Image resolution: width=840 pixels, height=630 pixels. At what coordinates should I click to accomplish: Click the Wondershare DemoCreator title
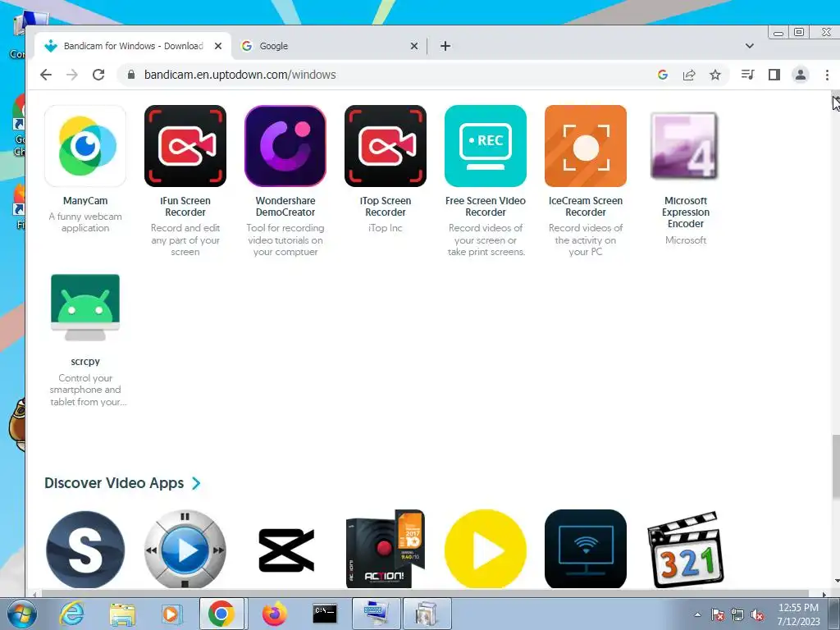coord(285,206)
